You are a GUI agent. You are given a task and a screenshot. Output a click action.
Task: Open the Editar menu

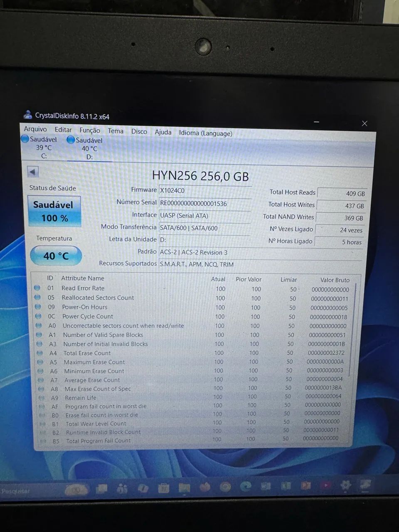point(63,130)
